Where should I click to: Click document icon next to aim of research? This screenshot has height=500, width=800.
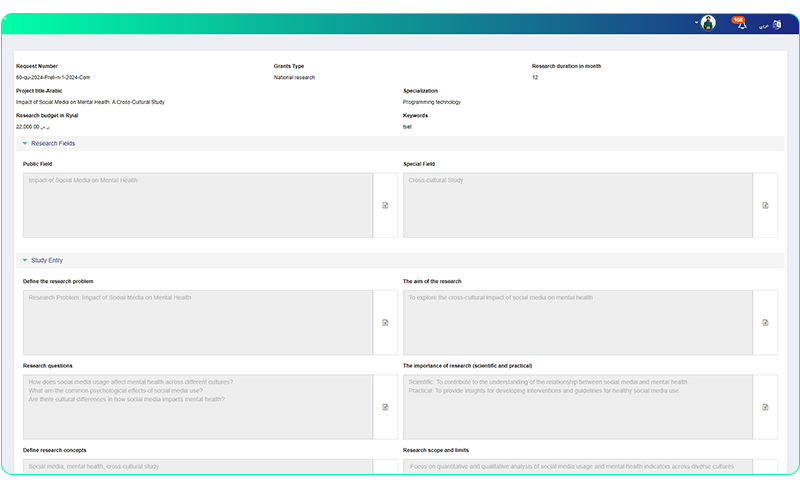point(765,322)
